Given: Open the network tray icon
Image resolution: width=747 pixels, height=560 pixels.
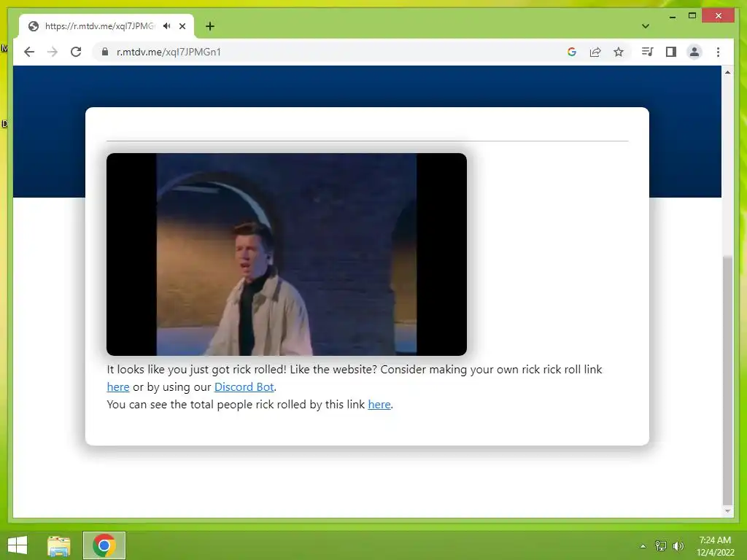Looking at the screenshot, I should [x=661, y=545].
